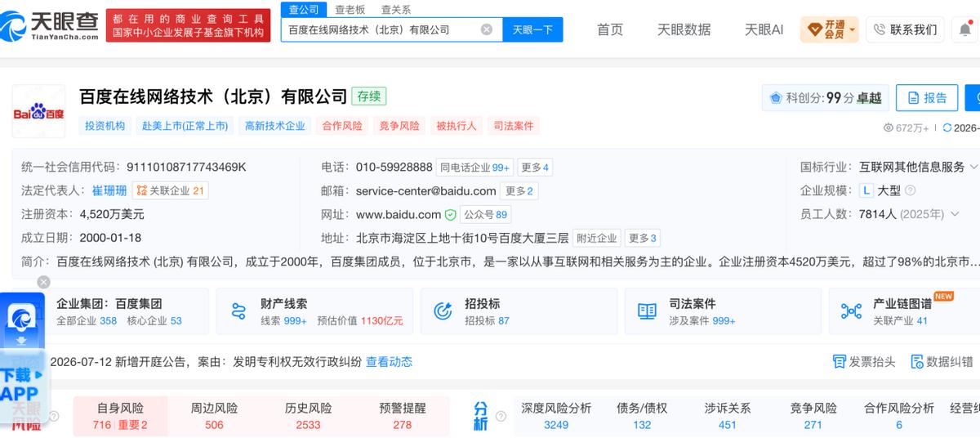This screenshot has width=980, height=438.
Task: Expand the 员工人数 year dropdown
Action: tap(953, 214)
